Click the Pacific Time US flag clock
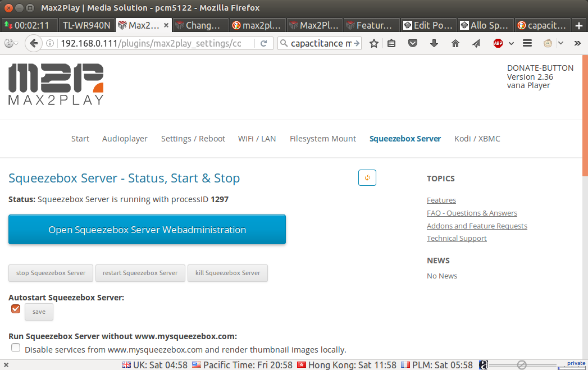The height and width of the screenshot is (370, 588). (242, 365)
